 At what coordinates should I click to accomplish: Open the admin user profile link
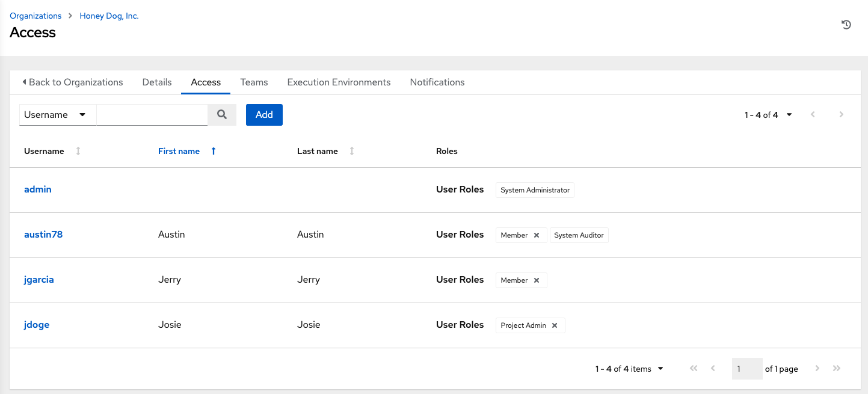37,189
